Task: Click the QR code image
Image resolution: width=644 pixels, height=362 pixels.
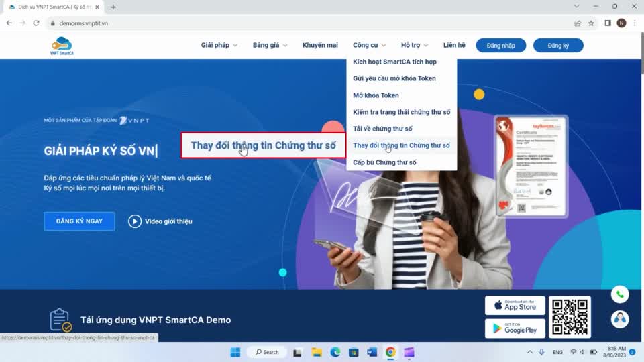Action: [570, 317]
